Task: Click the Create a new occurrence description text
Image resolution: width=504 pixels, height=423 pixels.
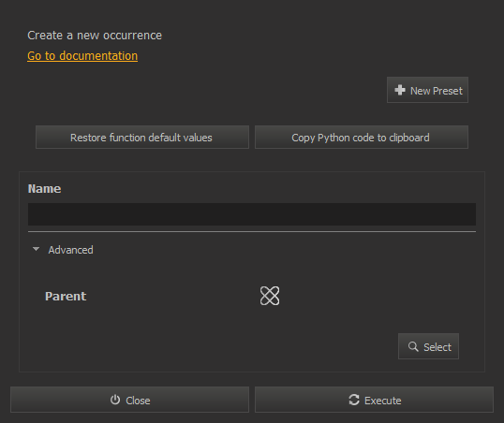Action: (95, 36)
